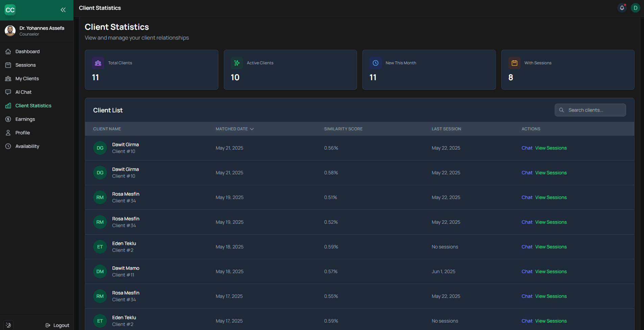Open the profile avatar menu top right

(635, 7)
